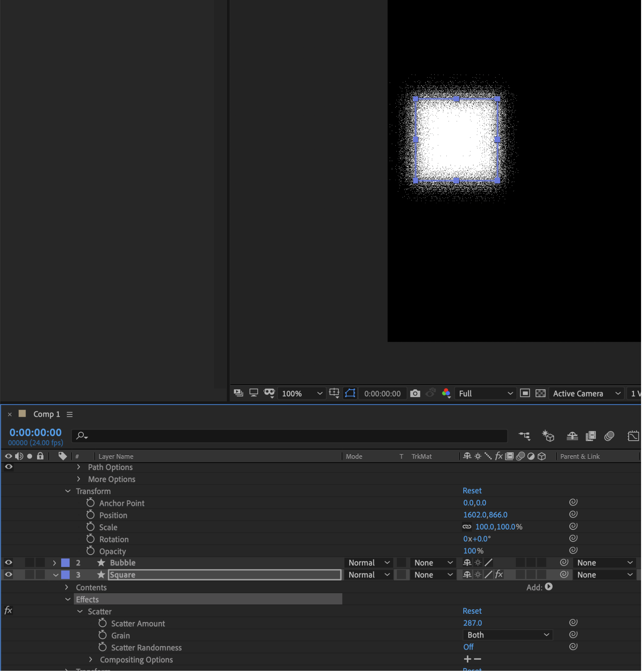Open the Composition Mini-Flowchart icon

pyautogui.click(x=525, y=437)
